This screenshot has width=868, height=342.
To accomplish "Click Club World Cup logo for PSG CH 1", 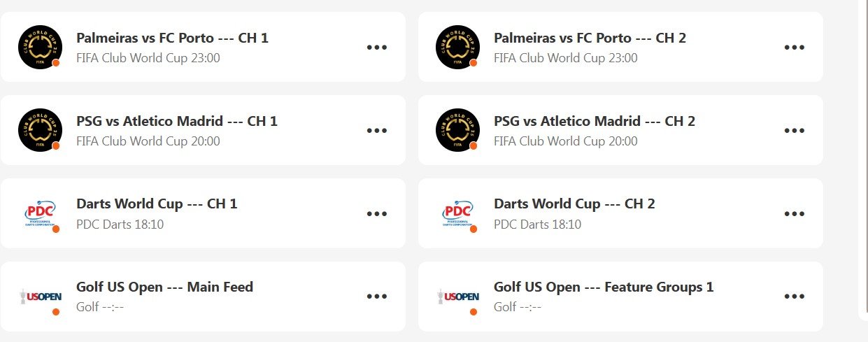I will tap(39, 130).
